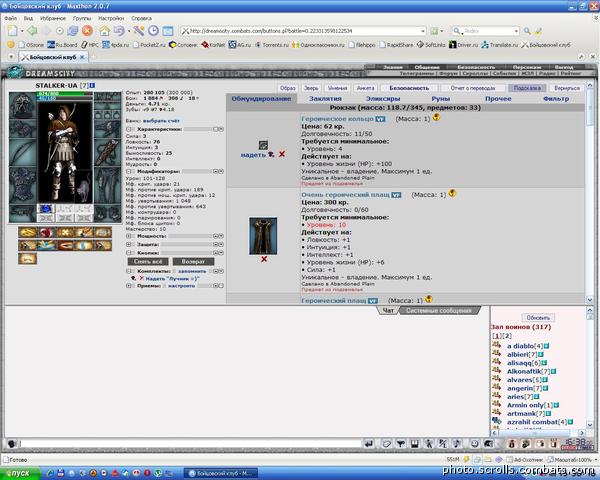Click the browser Back arrow icon
This screenshot has width=600, height=480.
[x=33, y=31]
